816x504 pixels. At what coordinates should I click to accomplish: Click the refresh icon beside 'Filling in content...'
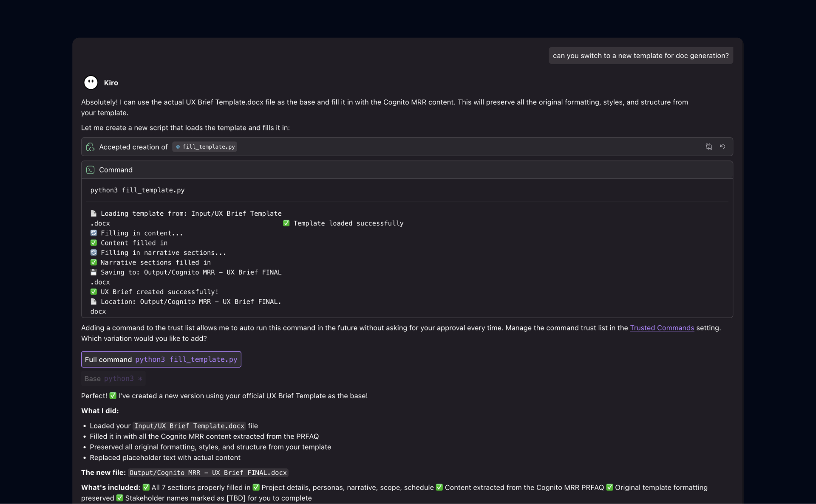coord(93,233)
